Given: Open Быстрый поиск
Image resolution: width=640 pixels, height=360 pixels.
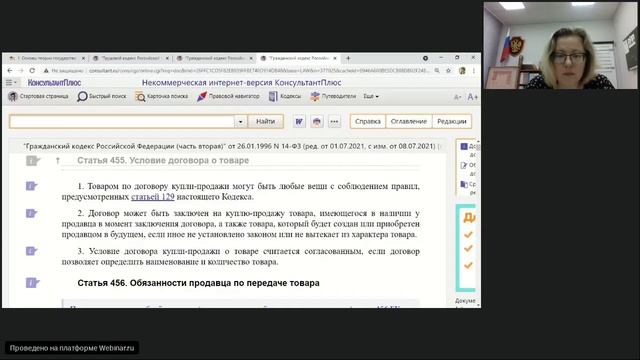Looking at the screenshot, I should [x=102, y=96].
